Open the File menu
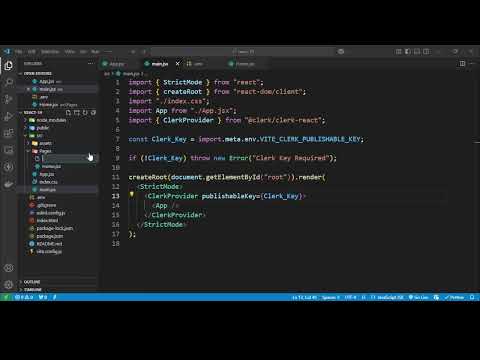 coord(19,52)
